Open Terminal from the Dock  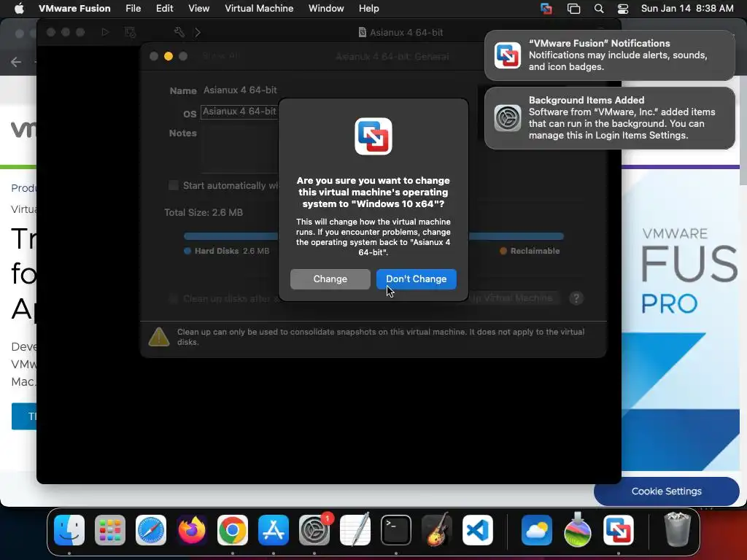tap(396, 530)
